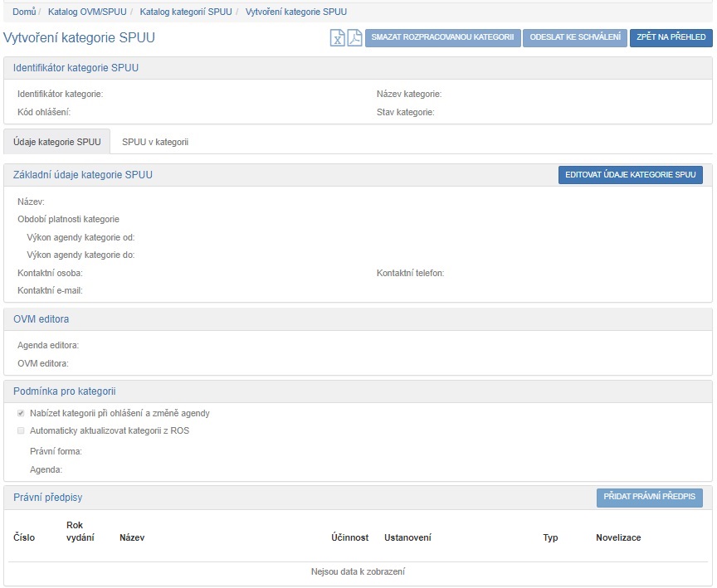The height and width of the screenshot is (588, 717).
Task: Click 'Vytvoření kategorie SPUU' breadcrumb item
Action: pos(296,12)
